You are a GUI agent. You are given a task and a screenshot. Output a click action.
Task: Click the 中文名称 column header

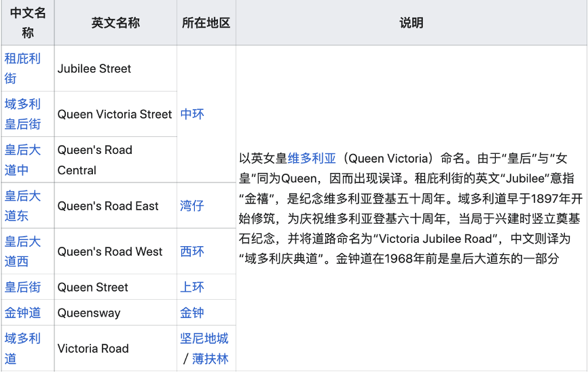coord(28,22)
